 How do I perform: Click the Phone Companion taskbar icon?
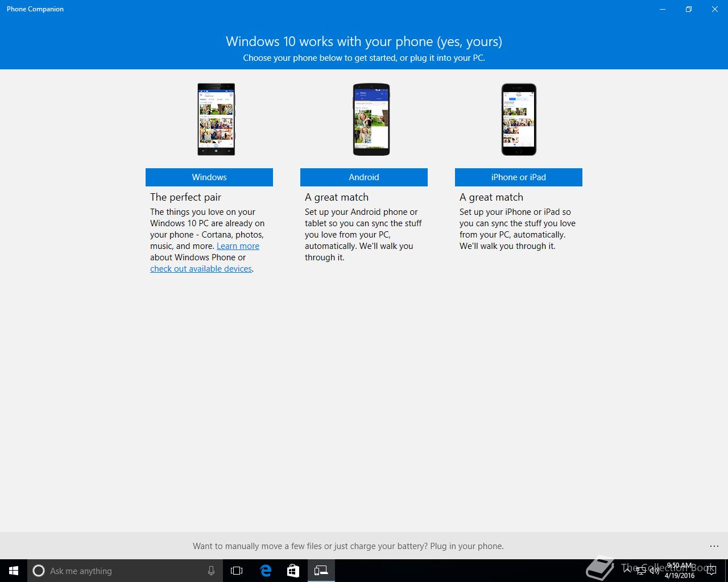point(321,571)
